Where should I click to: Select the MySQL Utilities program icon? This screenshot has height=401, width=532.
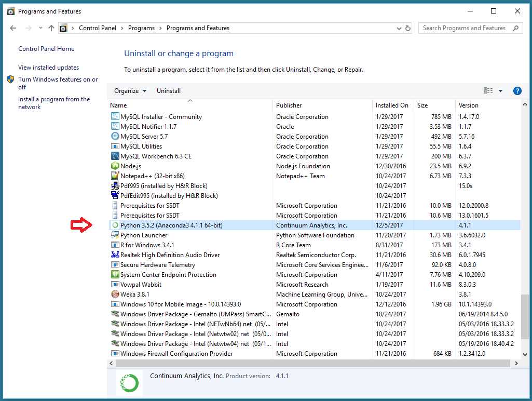click(x=115, y=146)
